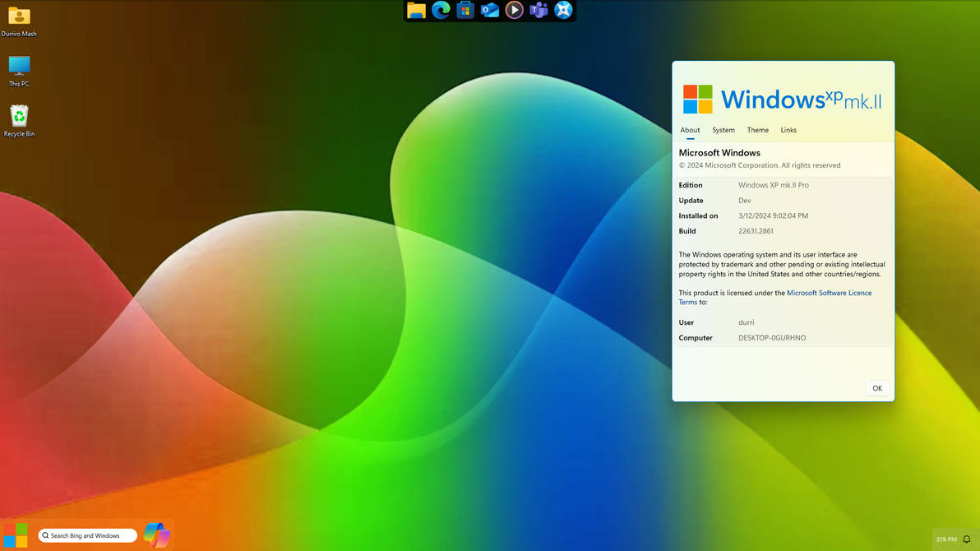Viewport: 980px width, 551px height.
Task: Click the user name "durri"
Action: [x=747, y=322]
